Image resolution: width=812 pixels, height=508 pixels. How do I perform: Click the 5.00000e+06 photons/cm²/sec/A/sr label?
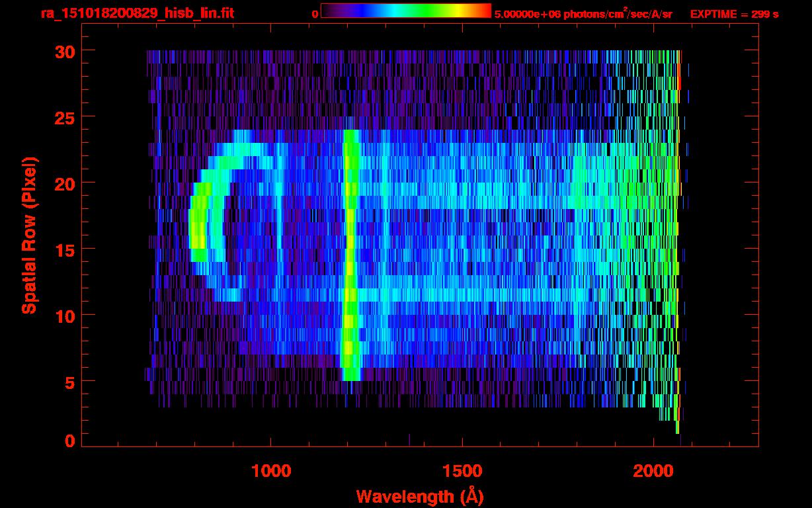[583, 13]
